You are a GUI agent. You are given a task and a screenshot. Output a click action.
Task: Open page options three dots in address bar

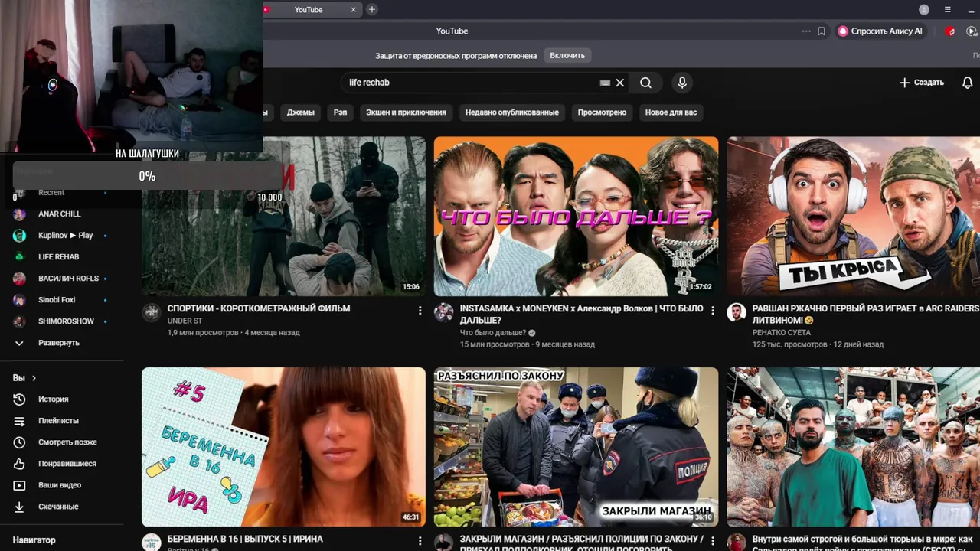[x=806, y=31]
